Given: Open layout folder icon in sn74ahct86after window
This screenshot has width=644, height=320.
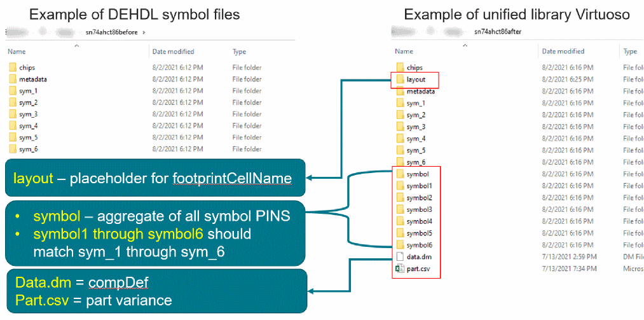Looking at the screenshot, I should pyautogui.click(x=400, y=80).
